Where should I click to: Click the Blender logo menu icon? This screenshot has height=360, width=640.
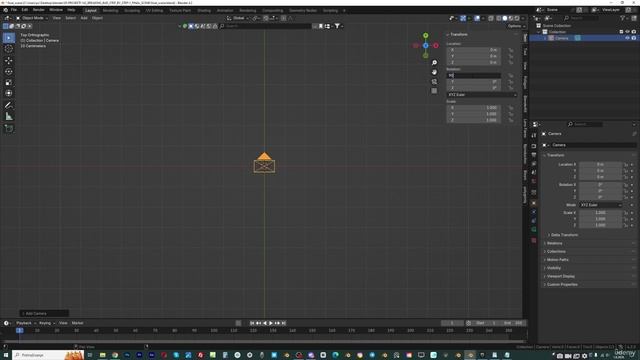5,10
